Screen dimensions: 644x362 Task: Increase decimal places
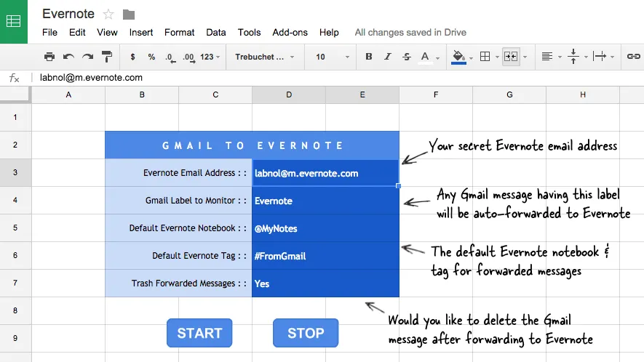[x=189, y=57]
